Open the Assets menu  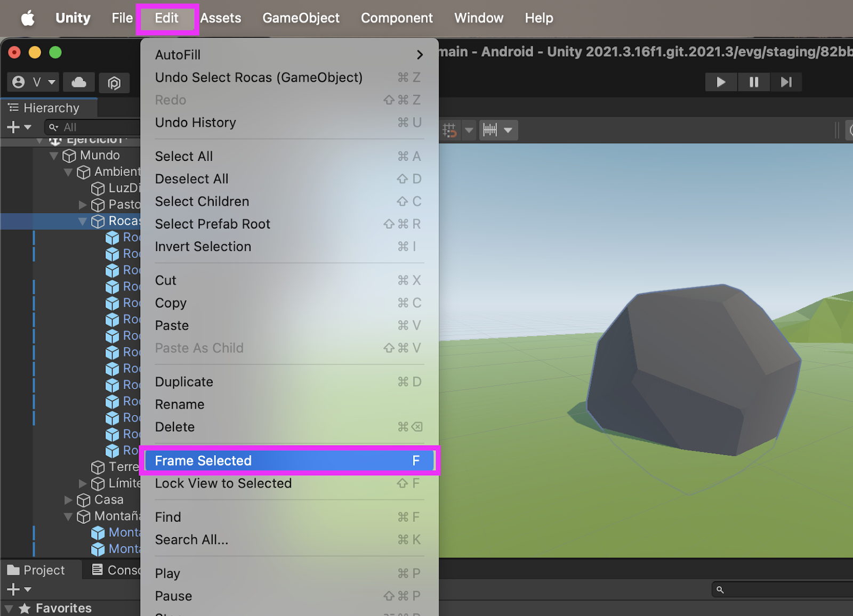[221, 18]
